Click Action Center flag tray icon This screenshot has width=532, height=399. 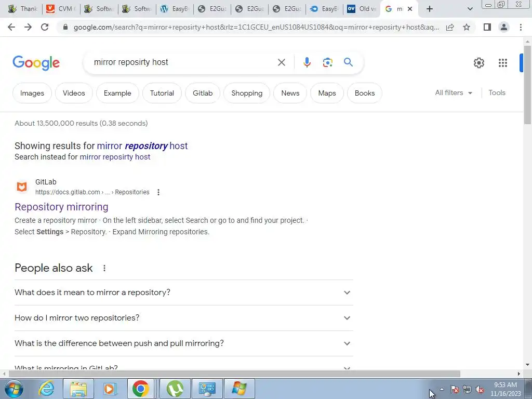pyautogui.click(x=455, y=390)
